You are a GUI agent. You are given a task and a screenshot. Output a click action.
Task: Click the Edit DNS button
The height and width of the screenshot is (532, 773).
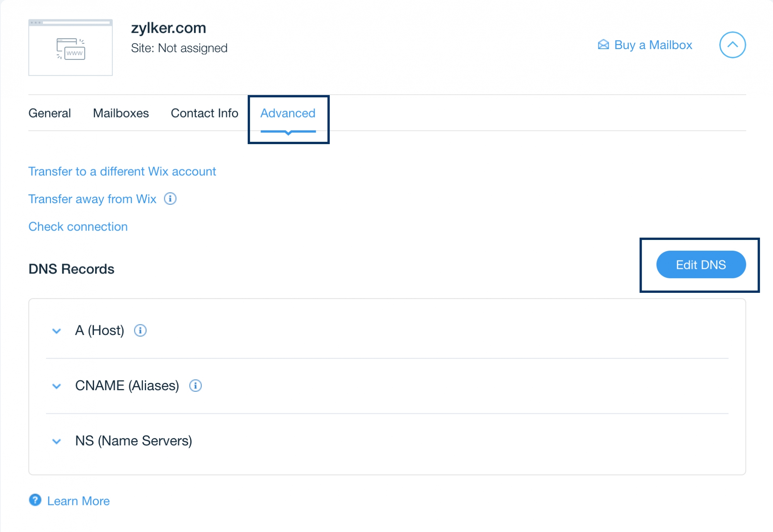click(x=700, y=265)
